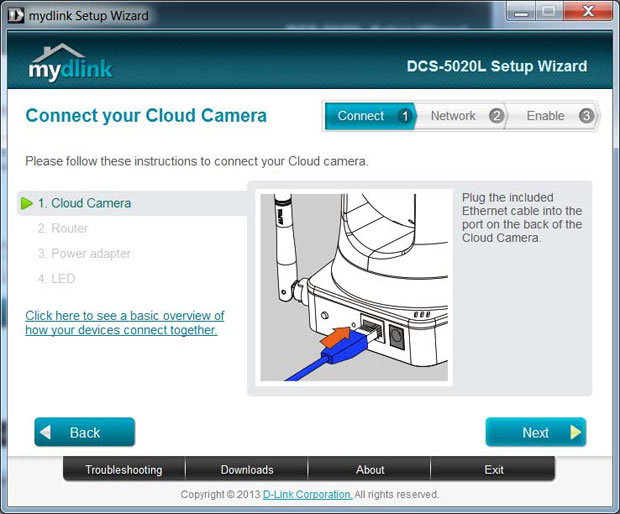
Task: Select step 4. LED
Action: pyautogui.click(x=56, y=279)
